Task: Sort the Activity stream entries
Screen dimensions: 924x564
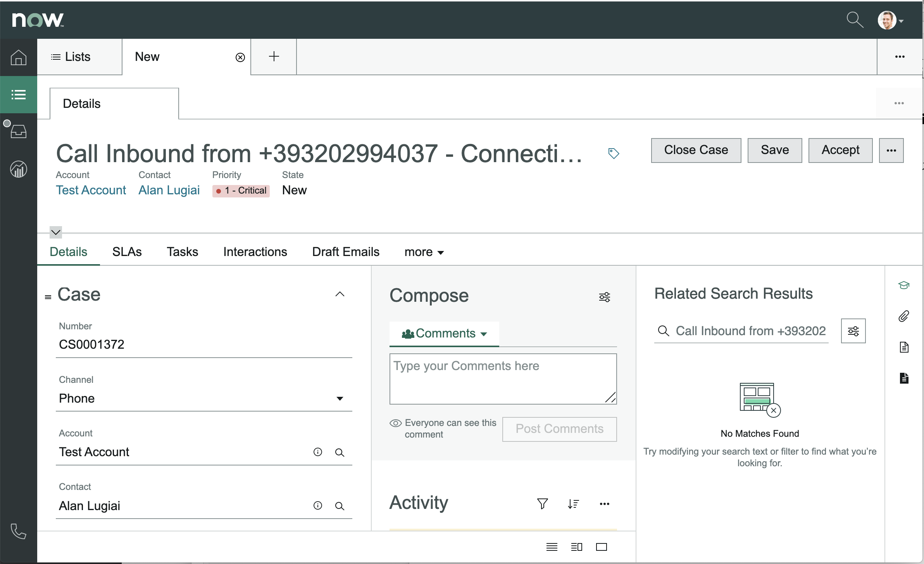Action: click(x=573, y=503)
